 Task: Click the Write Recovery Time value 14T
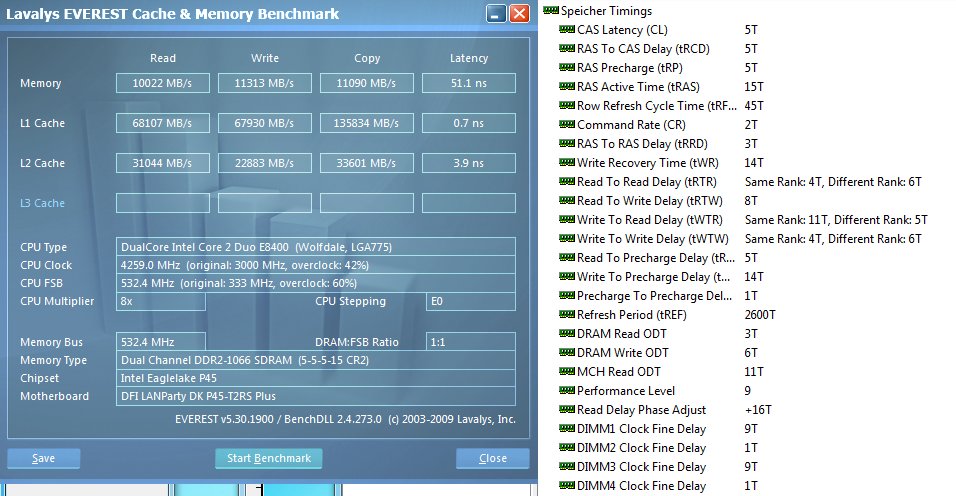(x=754, y=162)
